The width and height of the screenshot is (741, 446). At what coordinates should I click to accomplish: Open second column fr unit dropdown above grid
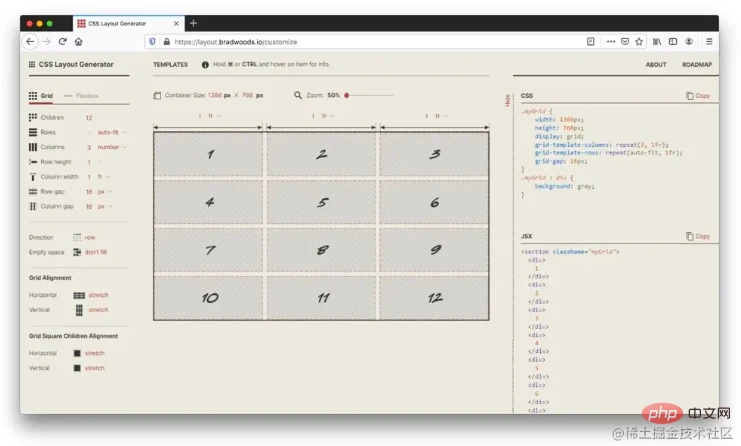[328, 116]
